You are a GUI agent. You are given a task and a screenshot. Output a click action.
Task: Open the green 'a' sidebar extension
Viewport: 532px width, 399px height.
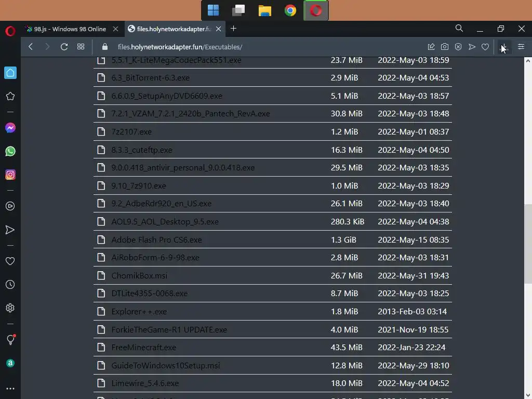10,363
